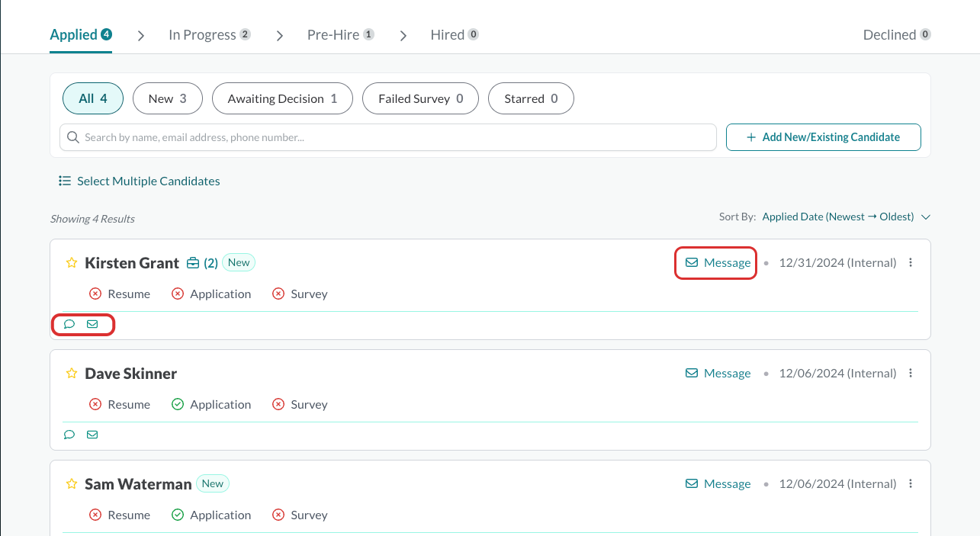Click Sam Waterman's Application check icon
Image resolution: width=980 pixels, height=536 pixels.
(x=178, y=515)
